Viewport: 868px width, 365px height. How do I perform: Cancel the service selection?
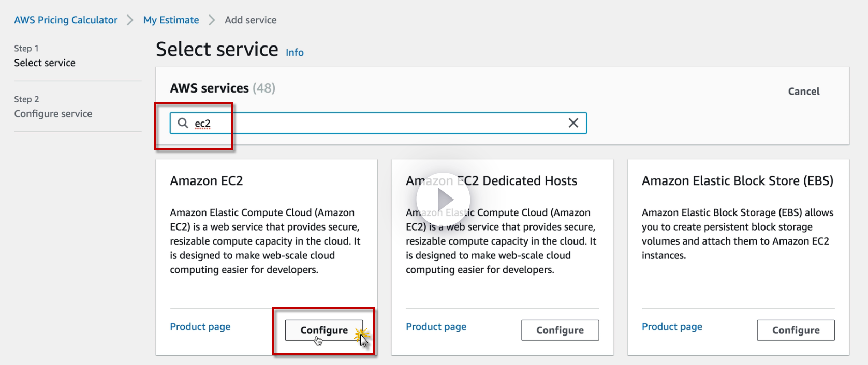pos(803,92)
